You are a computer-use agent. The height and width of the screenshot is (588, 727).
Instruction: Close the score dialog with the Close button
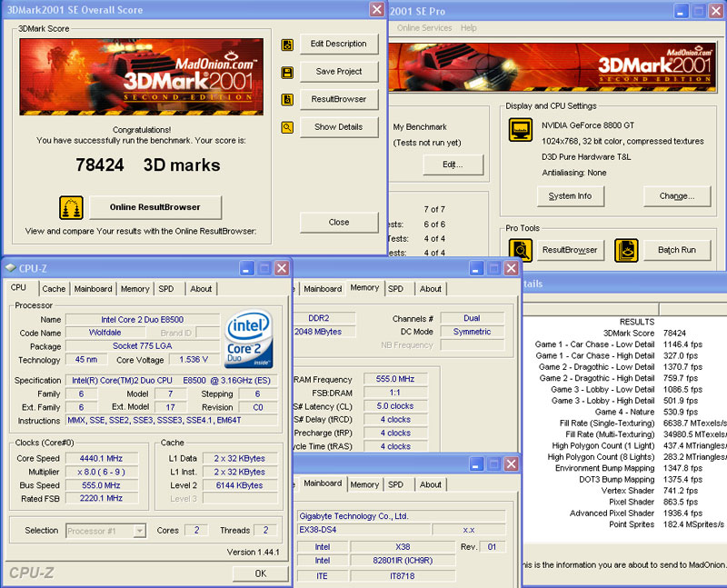click(x=339, y=222)
